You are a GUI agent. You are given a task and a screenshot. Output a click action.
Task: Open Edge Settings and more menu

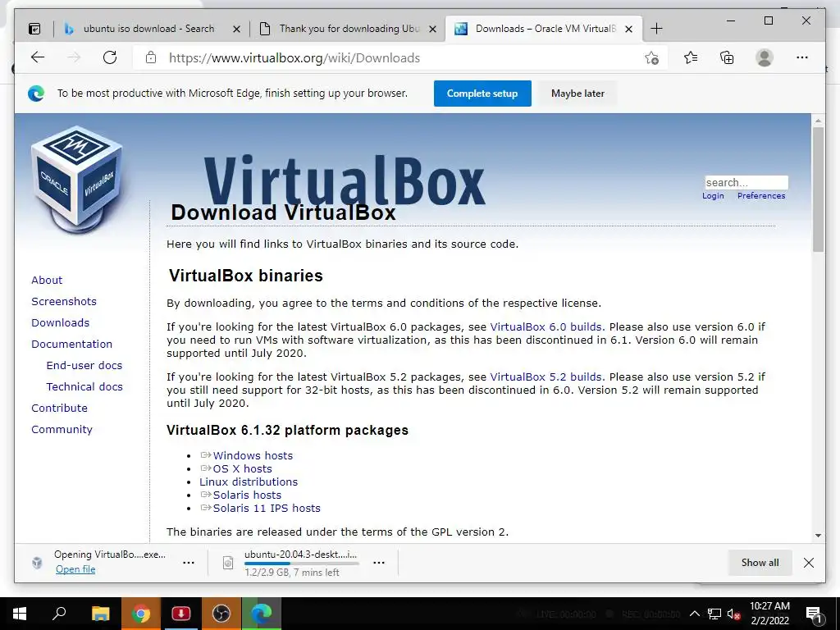802,57
